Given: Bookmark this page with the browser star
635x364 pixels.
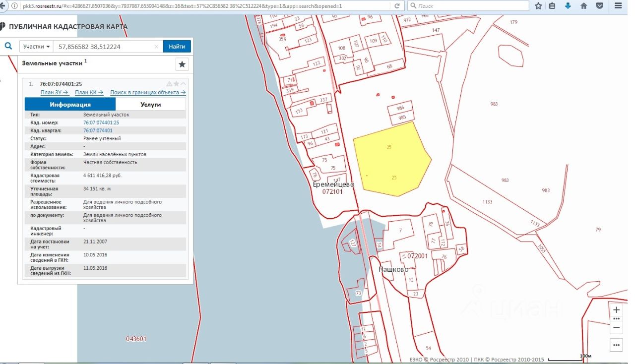Looking at the screenshot, I should (538, 6).
